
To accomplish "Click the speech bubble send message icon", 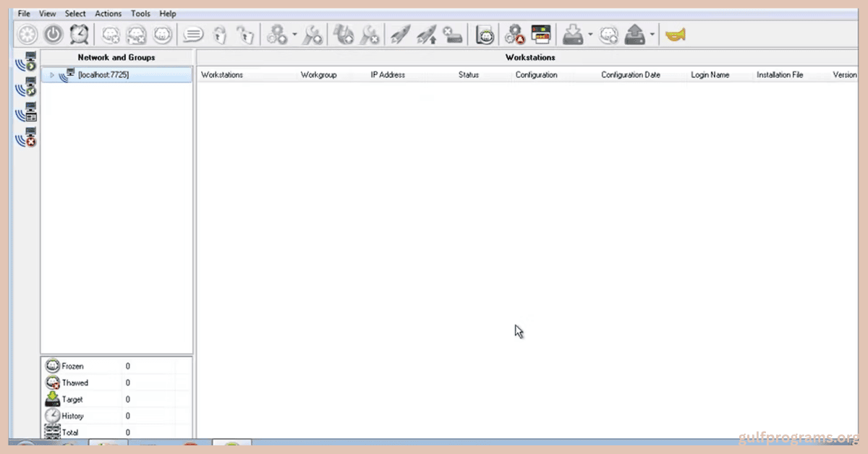I will 192,35.
